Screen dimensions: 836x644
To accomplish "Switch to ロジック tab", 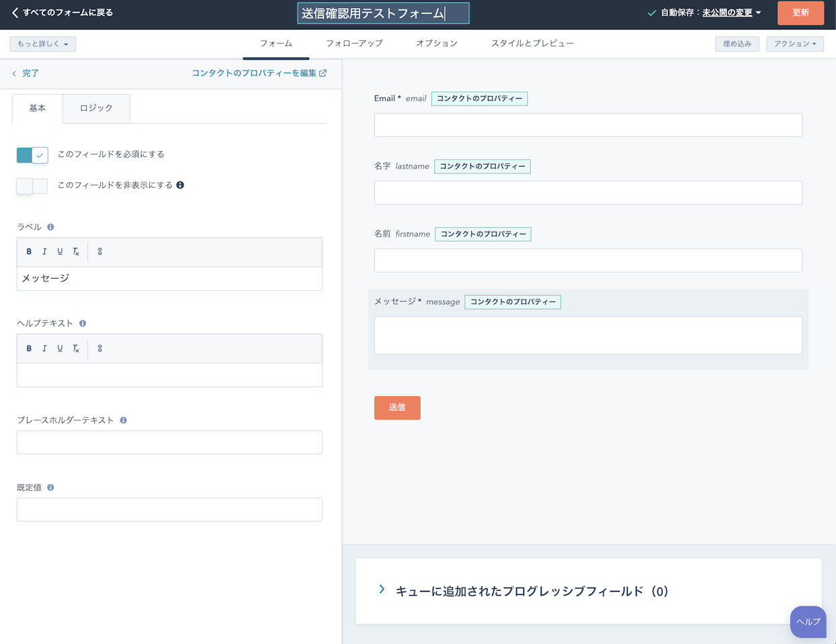I will coord(96,108).
